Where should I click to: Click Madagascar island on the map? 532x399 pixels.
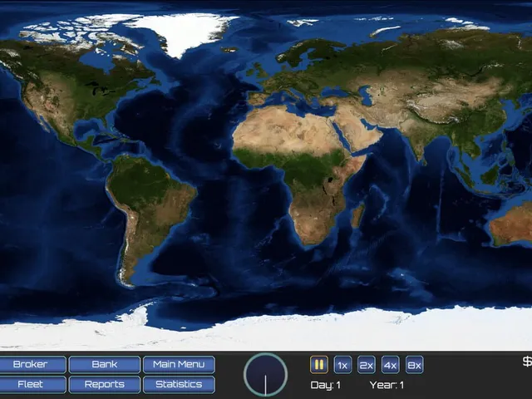(357, 216)
